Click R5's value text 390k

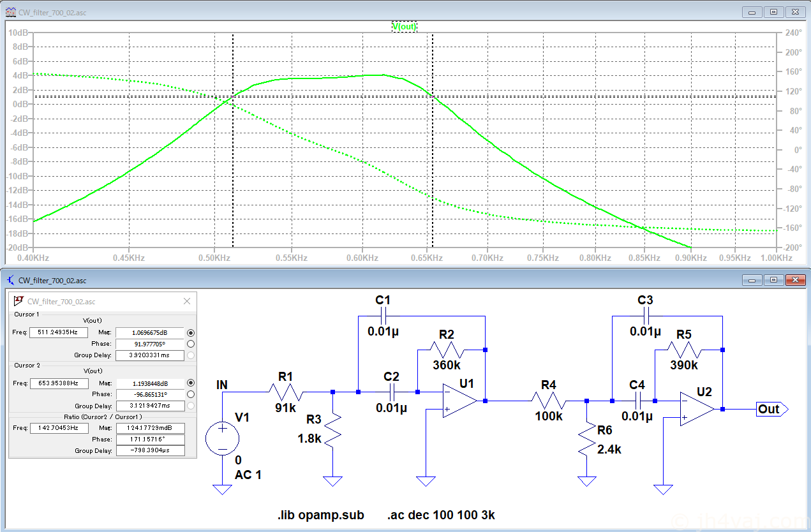(x=683, y=366)
